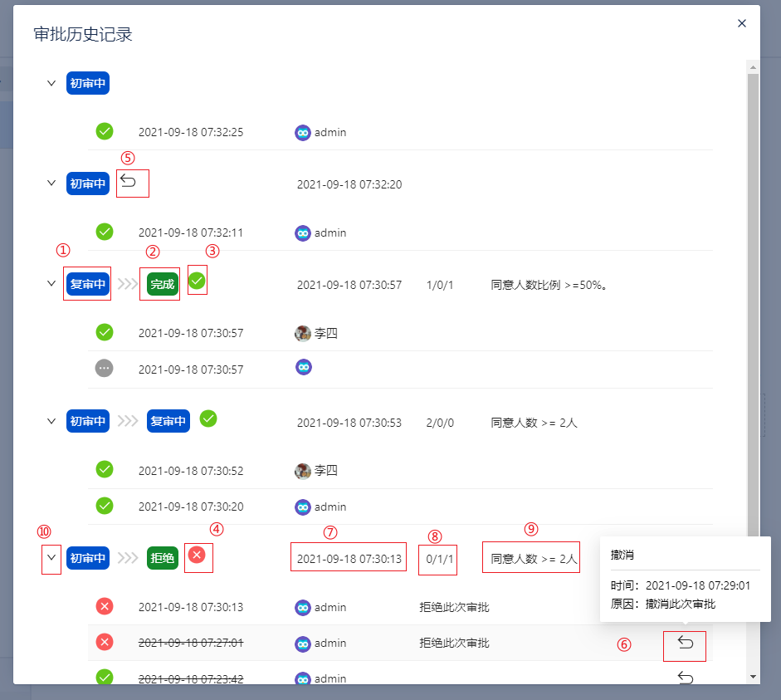Click admin avatar in the 07:32:25 row
This screenshot has height=700, width=781.
[x=303, y=132]
